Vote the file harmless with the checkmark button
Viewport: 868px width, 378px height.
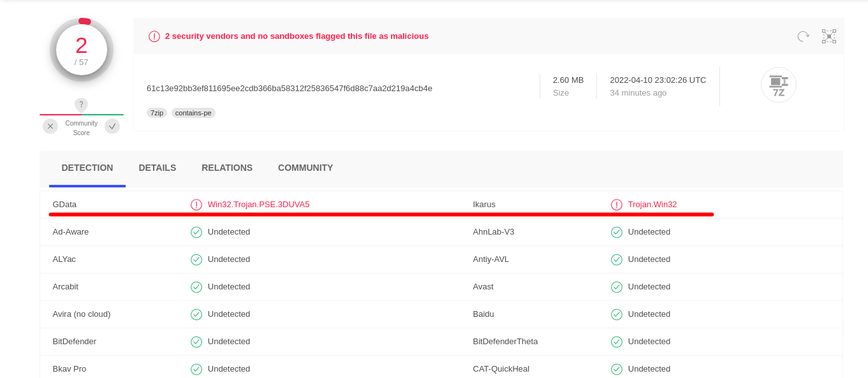click(112, 126)
